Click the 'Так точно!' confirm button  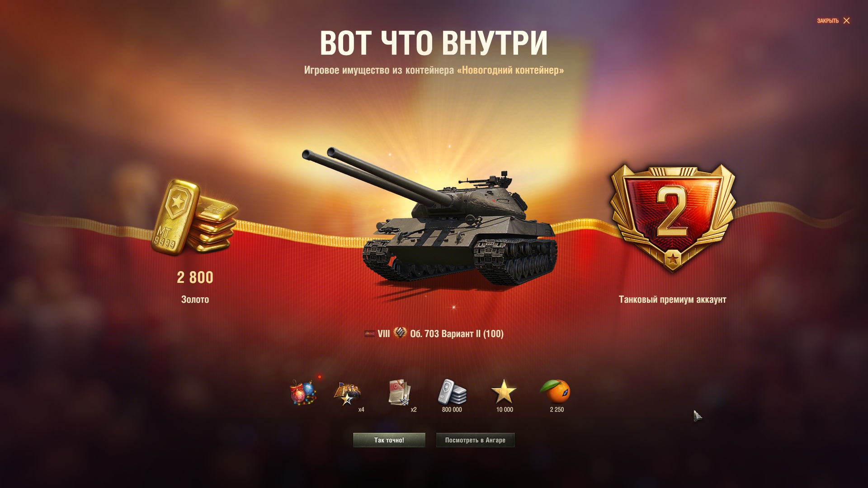[389, 440]
